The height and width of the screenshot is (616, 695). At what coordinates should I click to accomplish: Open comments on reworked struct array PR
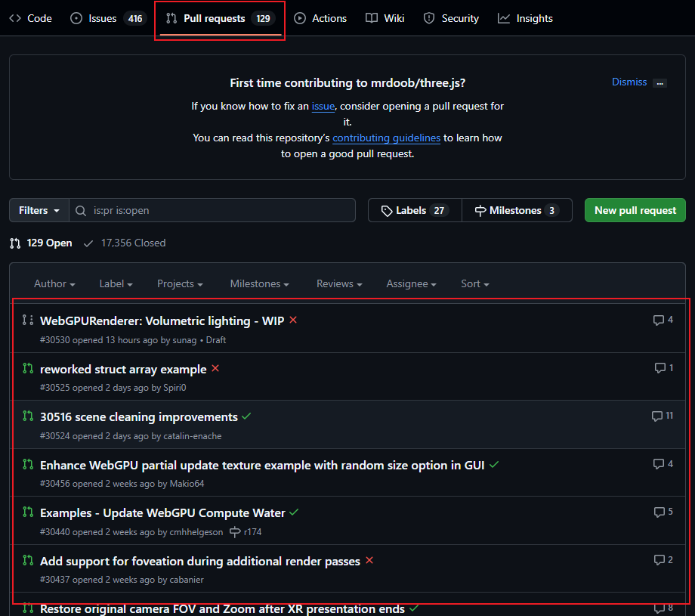pyautogui.click(x=664, y=367)
